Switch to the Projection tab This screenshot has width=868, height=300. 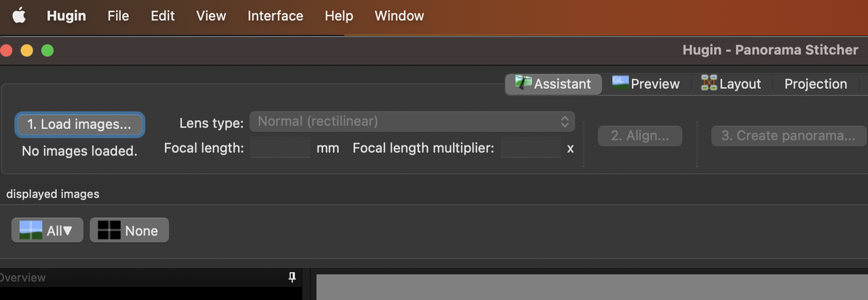pyautogui.click(x=816, y=84)
